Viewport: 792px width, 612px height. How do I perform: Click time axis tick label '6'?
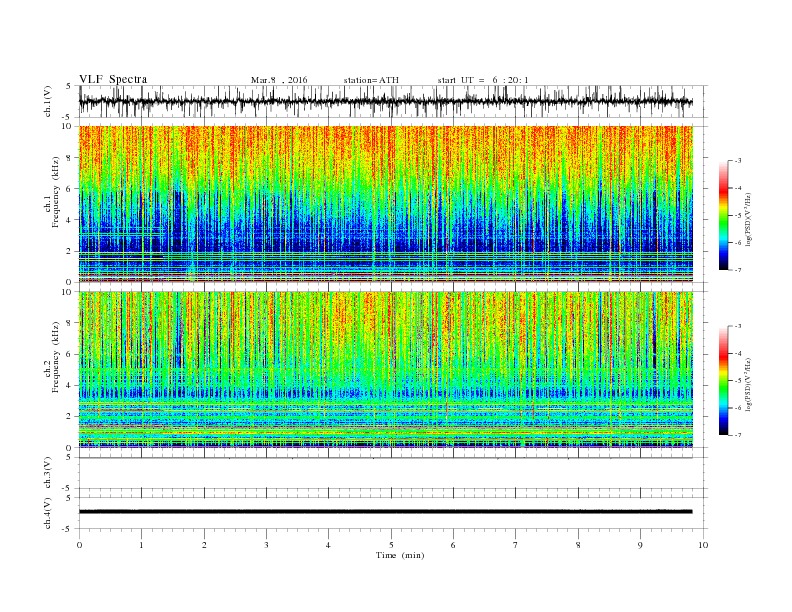pos(453,545)
